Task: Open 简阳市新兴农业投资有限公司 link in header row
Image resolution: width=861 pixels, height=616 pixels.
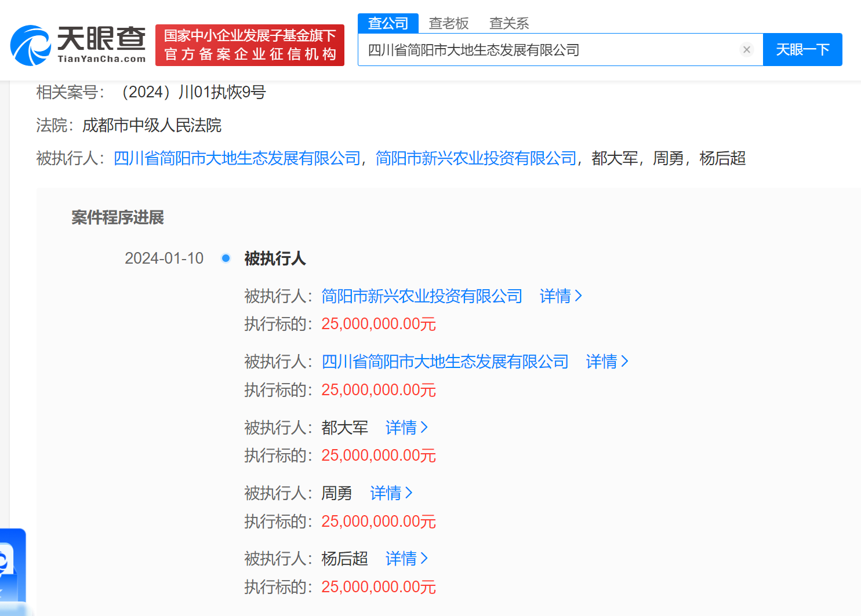Action: 475,158
